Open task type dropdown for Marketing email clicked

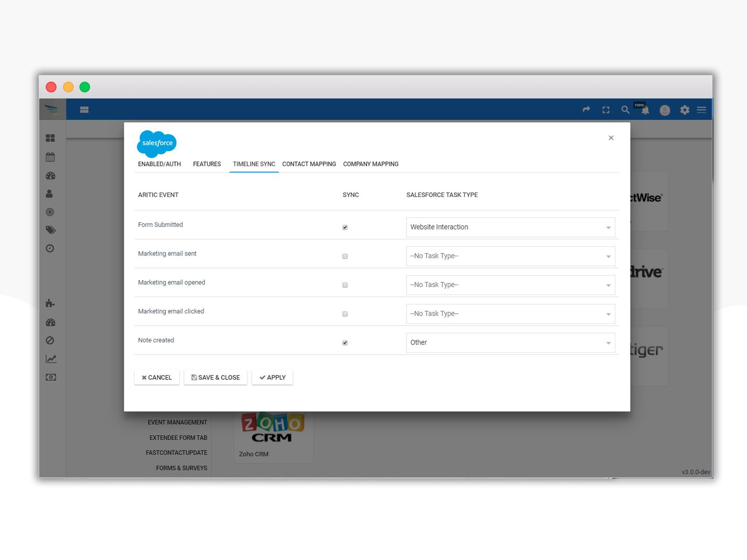[x=510, y=314]
